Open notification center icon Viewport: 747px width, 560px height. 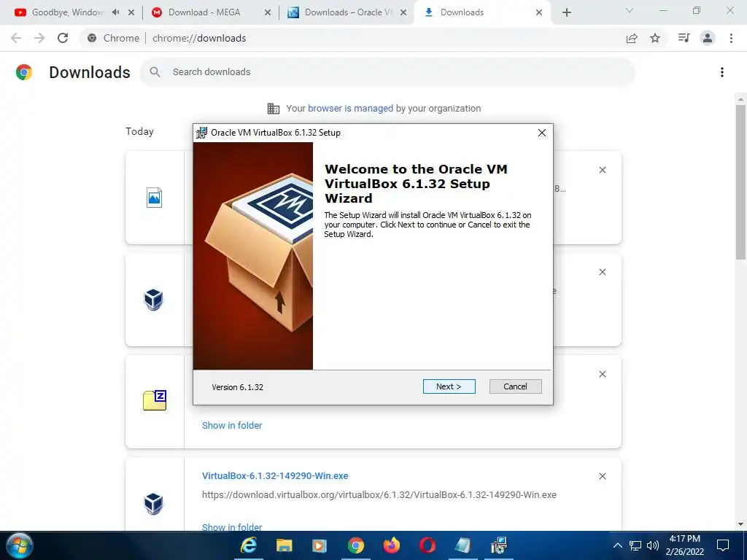[723, 545]
